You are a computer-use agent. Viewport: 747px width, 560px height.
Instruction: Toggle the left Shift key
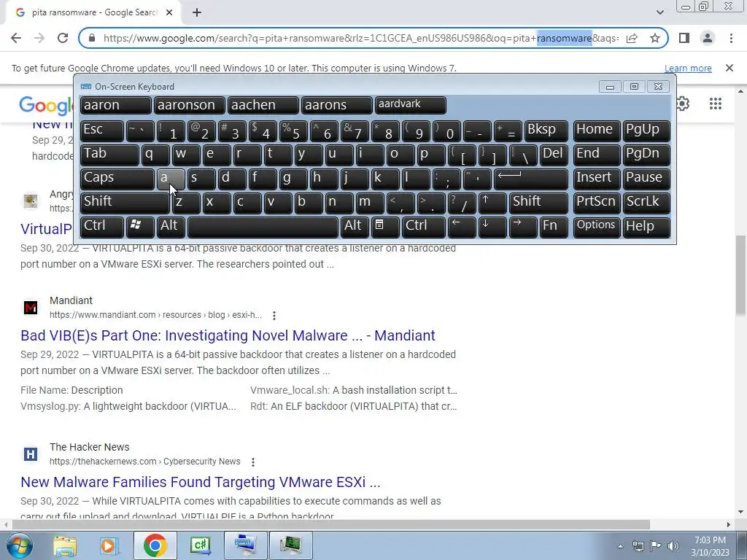click(x=125, y=203)
